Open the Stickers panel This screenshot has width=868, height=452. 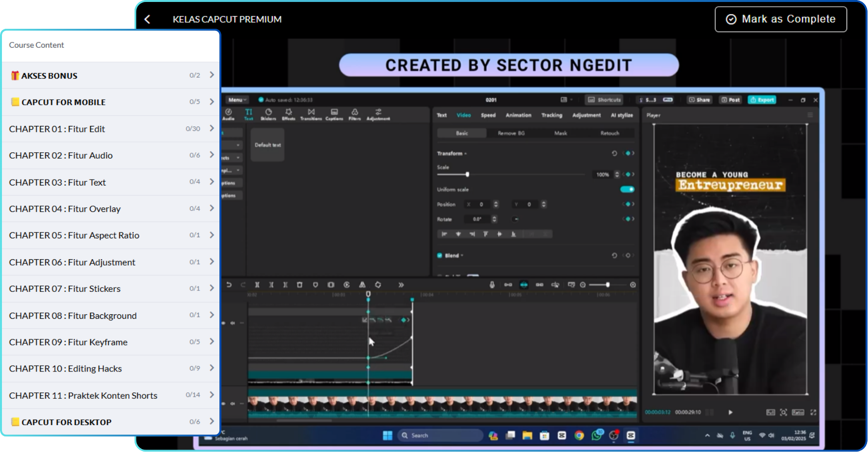click(268, 115)
